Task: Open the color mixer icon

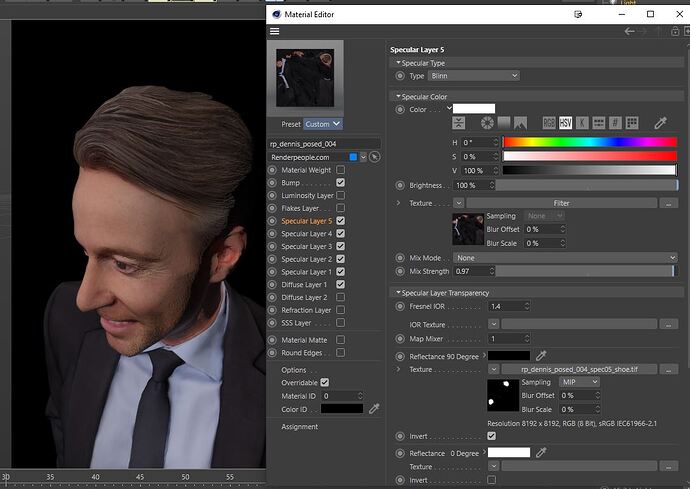Action: pos(598,123)
